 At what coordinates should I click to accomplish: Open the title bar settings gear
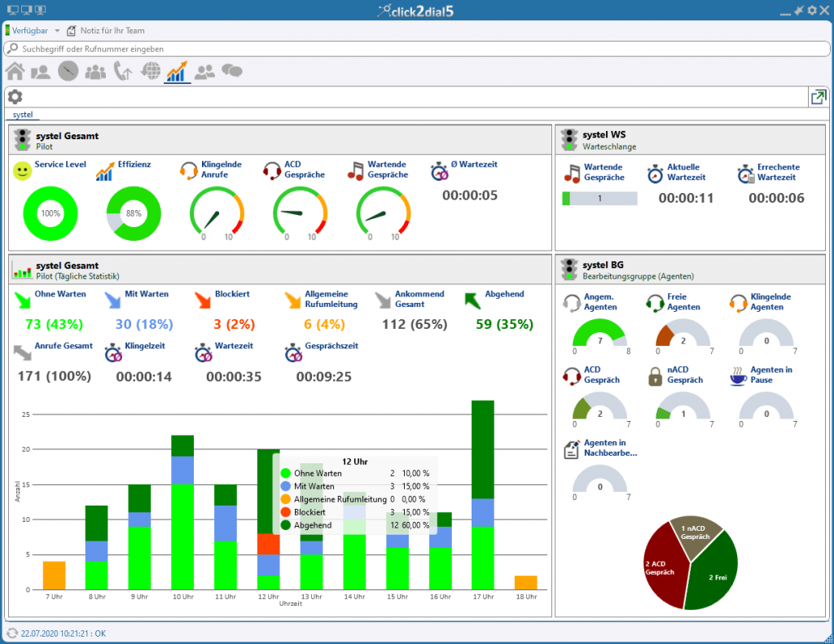pos(813,10)
